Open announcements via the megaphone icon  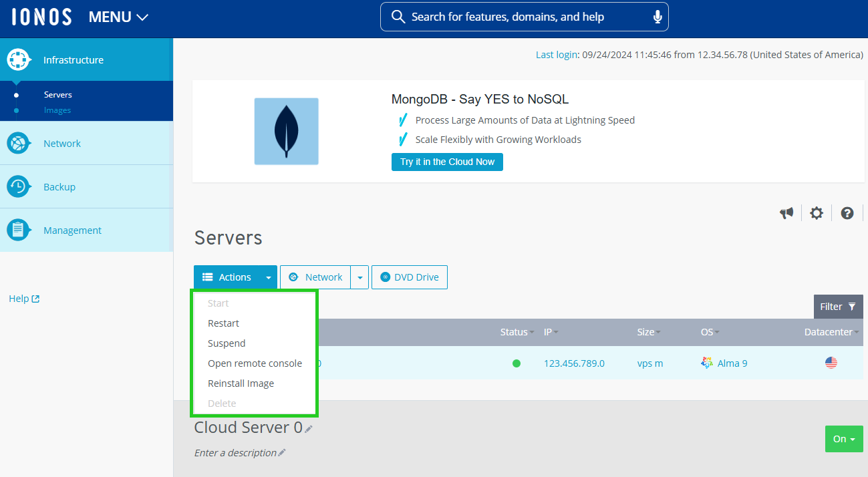786,212
